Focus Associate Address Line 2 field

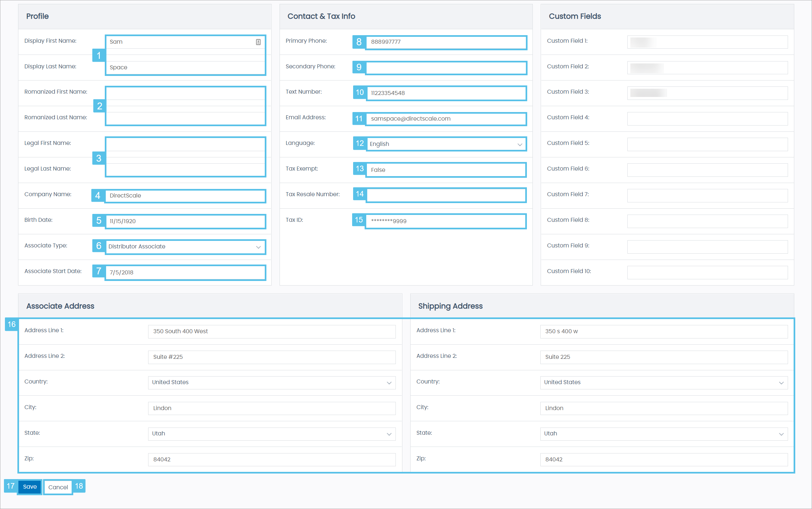[272, 357]
